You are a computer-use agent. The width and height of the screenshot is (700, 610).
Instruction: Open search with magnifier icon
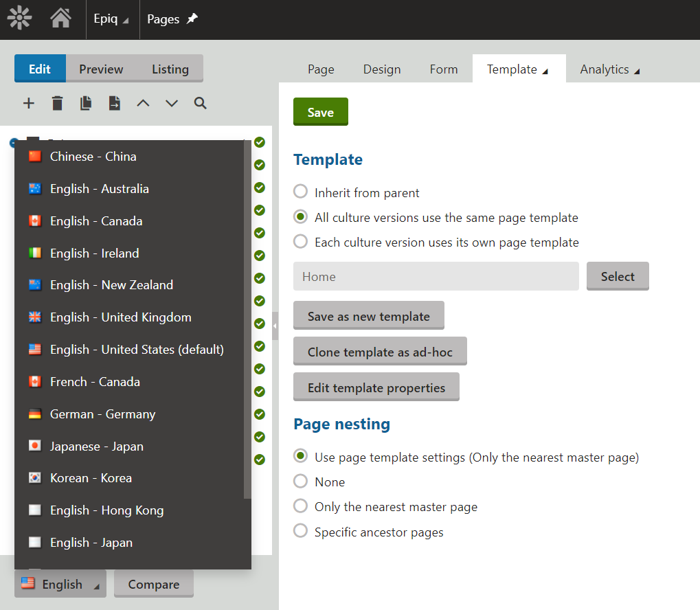(200, 103)
